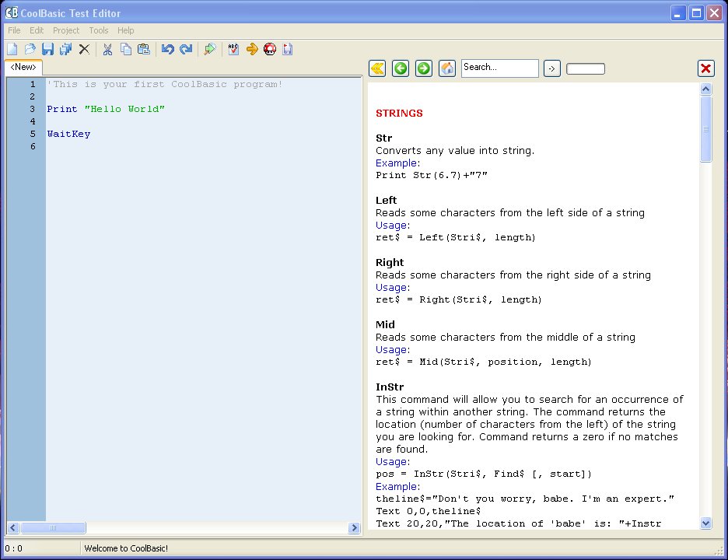This screenshot has width=728, height=560.
Task: Jump to first help page with double chevrons
Action: pyautogui.click(x=377, y=68)
